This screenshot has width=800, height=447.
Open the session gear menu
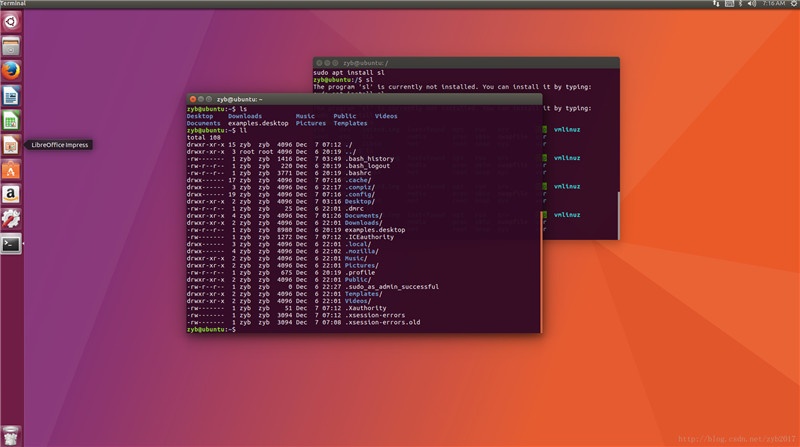pos(791,4)
